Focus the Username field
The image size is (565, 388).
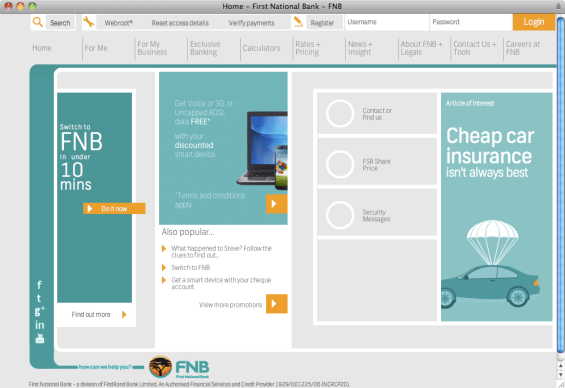tap(387, 22)
